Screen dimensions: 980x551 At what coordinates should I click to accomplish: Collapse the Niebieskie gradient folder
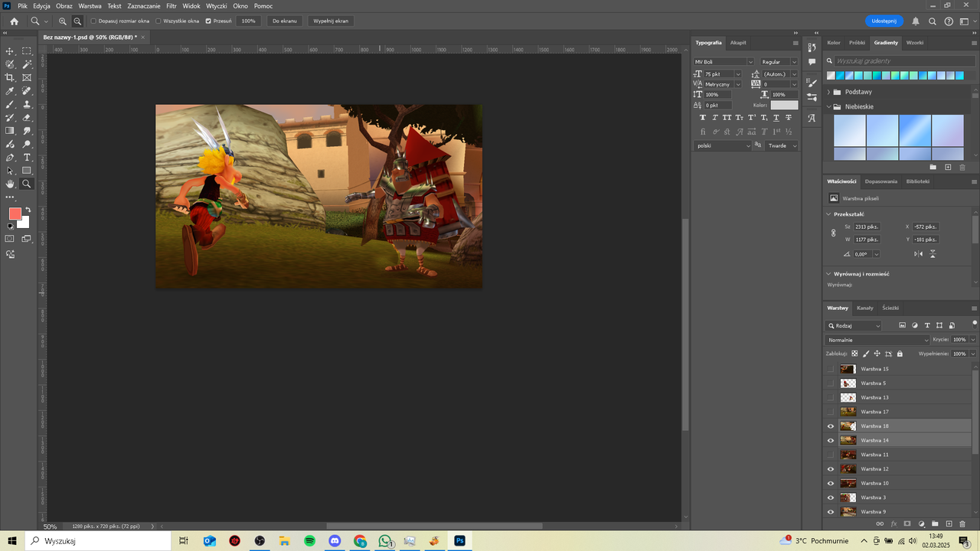pos(828,107)
